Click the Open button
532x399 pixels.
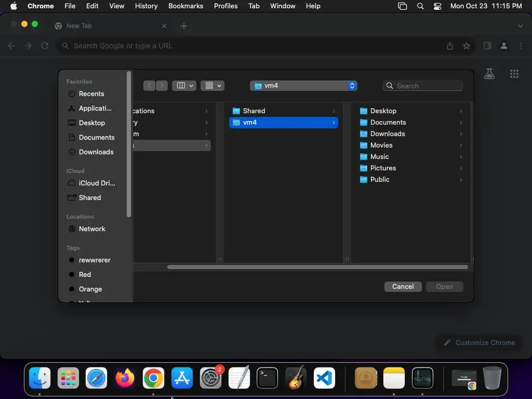pos(445,286)
